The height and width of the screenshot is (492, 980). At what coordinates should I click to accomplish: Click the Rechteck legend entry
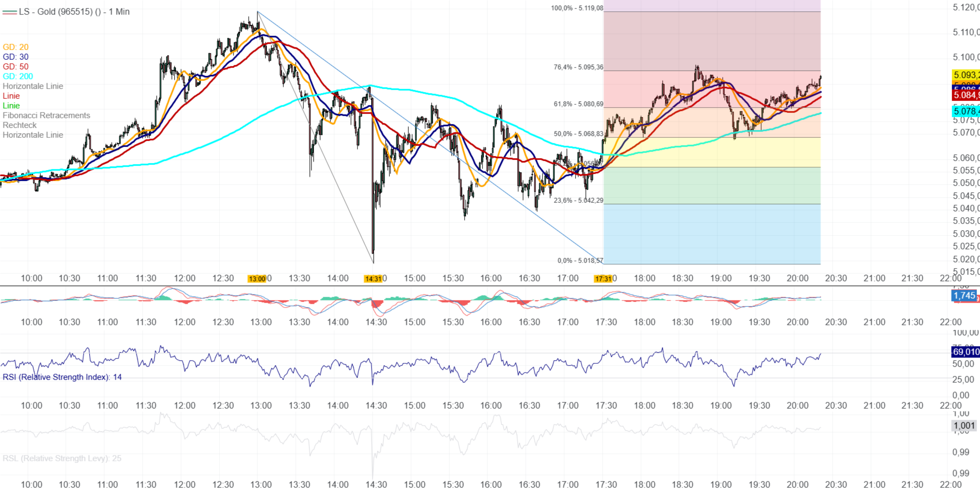[x=19, y=125]
